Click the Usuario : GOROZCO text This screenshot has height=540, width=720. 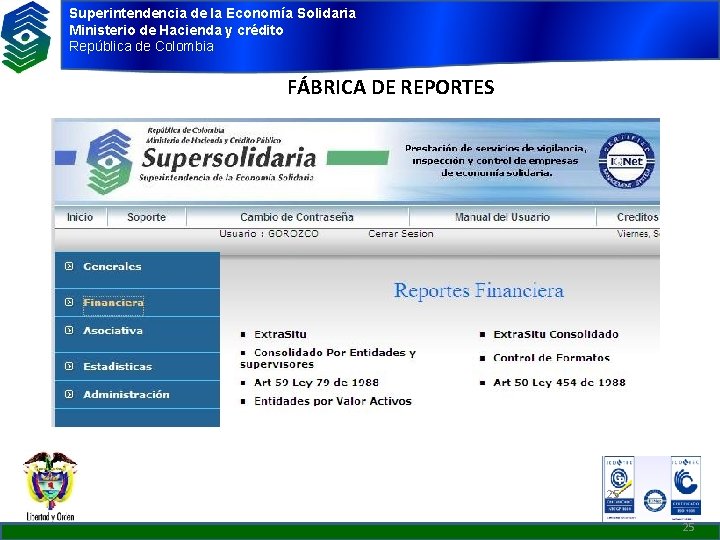pos(269,234)
